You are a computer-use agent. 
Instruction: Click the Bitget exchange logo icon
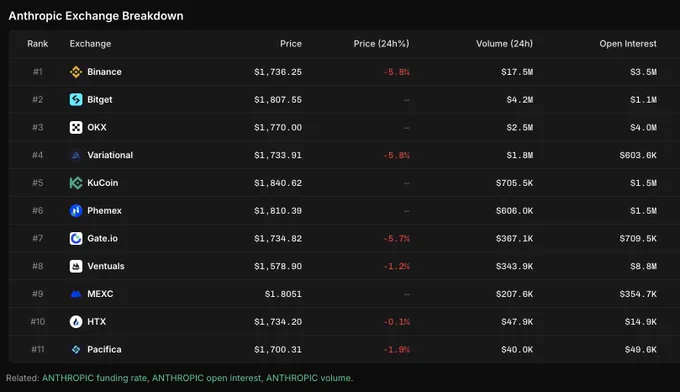76,100
